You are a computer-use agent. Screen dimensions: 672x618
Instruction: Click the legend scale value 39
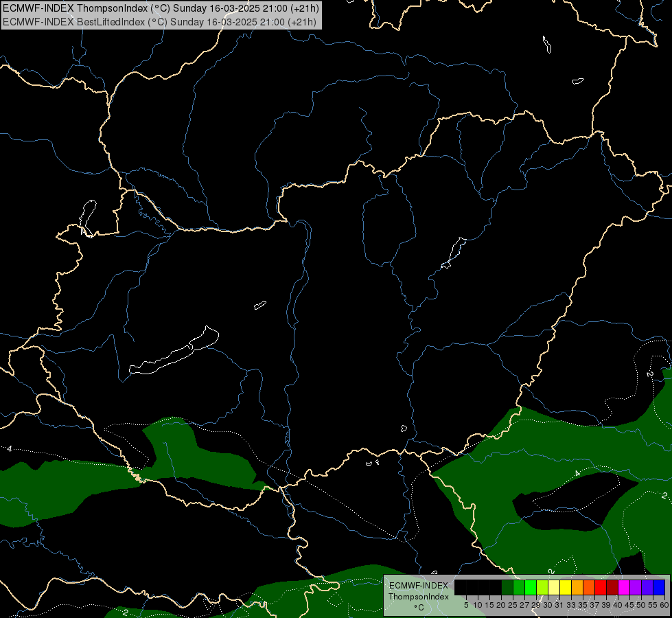point(606,605)
